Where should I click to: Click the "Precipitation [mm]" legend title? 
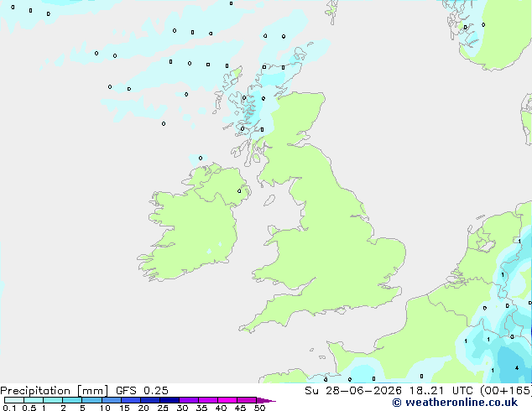pyautogui.click(x=54, y=391)
